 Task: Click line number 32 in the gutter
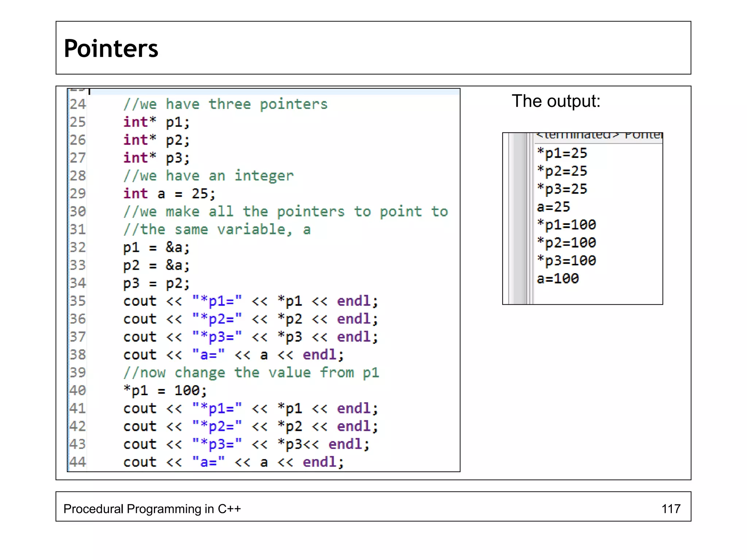(78, 247)
